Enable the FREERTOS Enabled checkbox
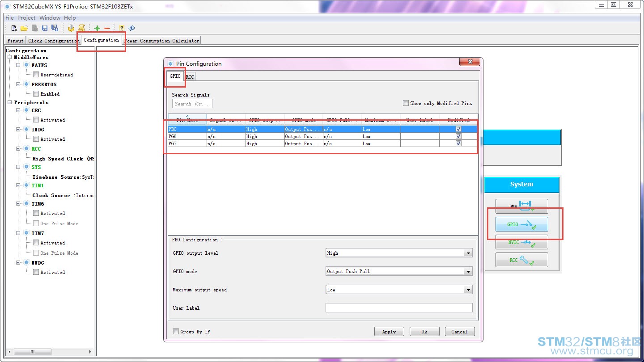Viewport: 644px width, 362px height. pos(36,94)
